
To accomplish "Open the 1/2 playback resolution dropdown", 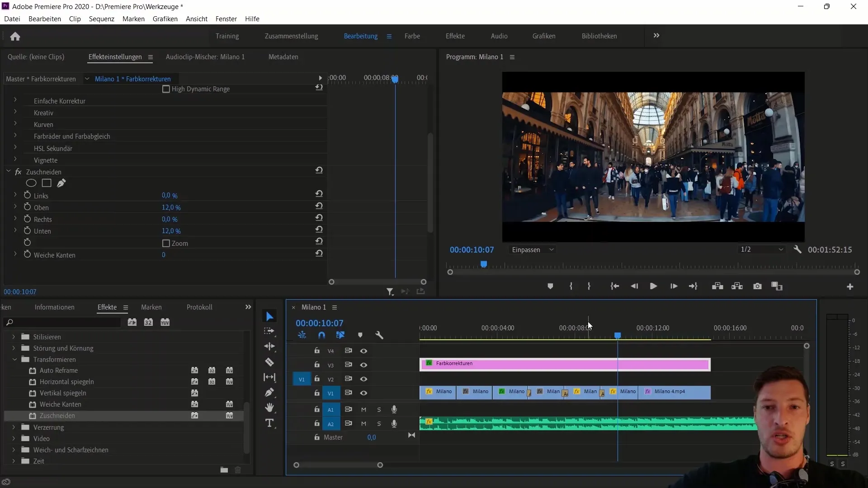I will point(762,249).
